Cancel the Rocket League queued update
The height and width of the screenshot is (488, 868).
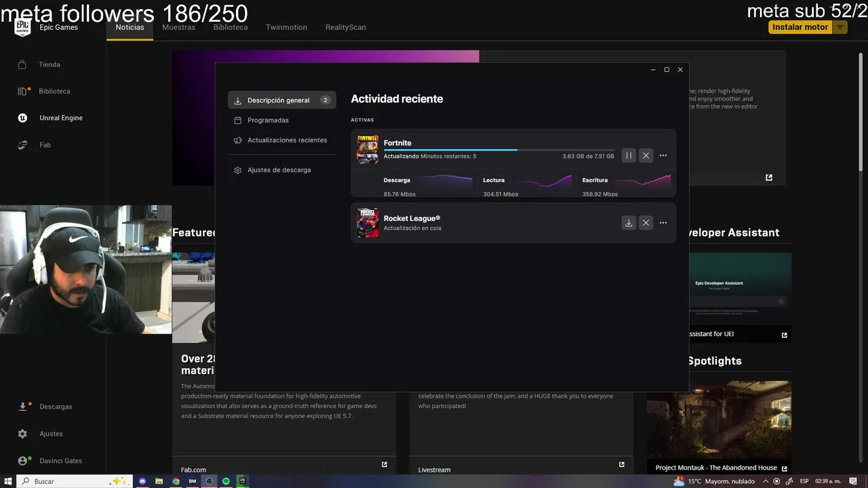tap(646, 222)
